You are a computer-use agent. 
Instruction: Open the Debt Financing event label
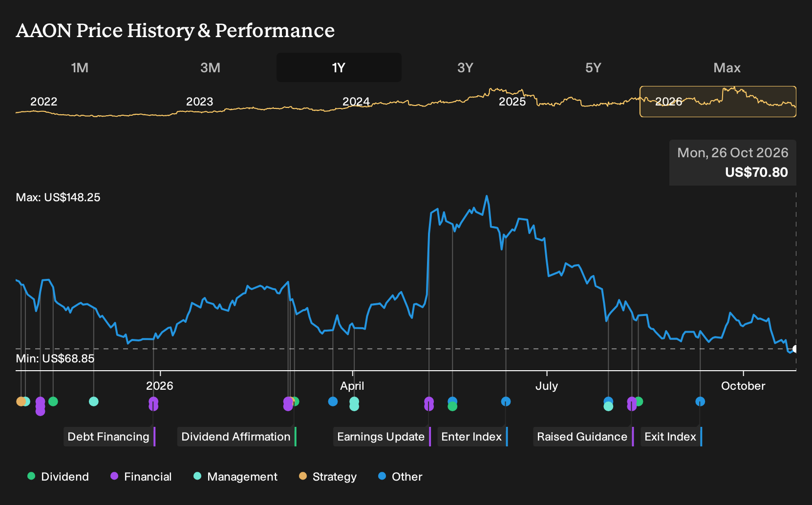109,437
